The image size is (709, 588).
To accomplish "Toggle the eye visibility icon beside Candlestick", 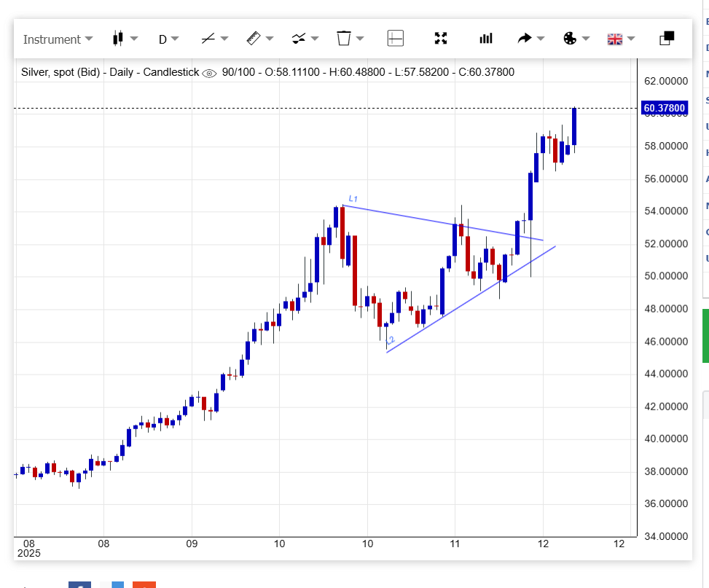I will [x=210, y=73].
